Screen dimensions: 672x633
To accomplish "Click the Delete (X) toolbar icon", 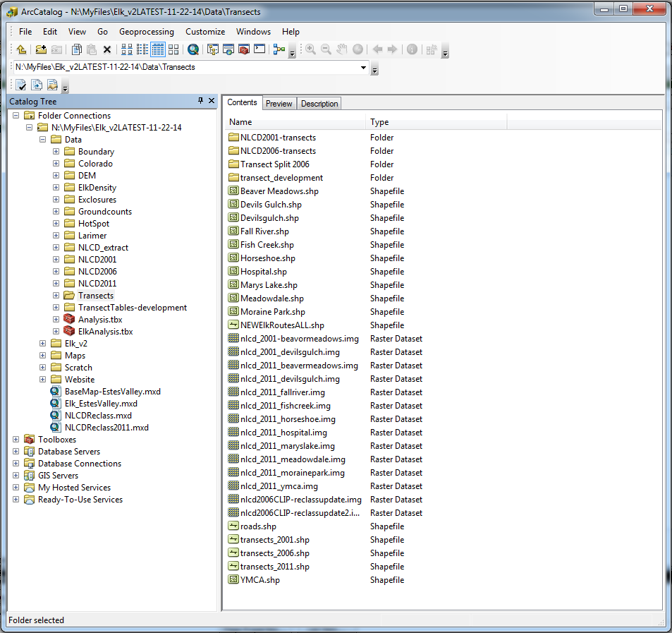I will point(107,49).
